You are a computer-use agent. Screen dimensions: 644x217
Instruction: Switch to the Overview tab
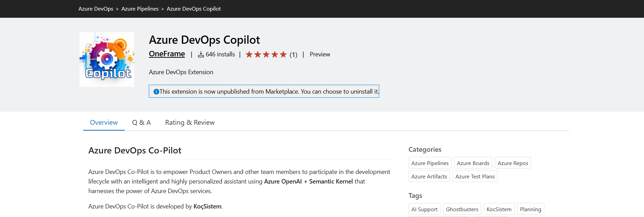point(104,122)
